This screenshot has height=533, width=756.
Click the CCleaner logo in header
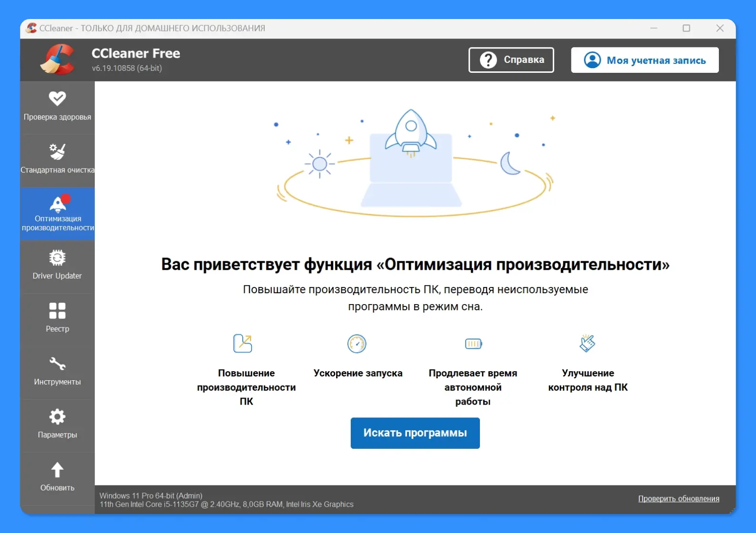click(x=58, y=60)
